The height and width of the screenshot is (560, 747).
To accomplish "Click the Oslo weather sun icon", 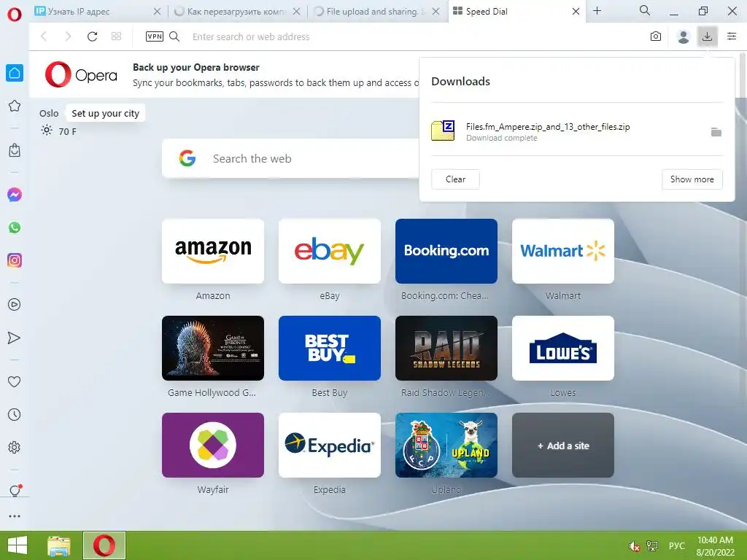I will (x=46, y=130).
